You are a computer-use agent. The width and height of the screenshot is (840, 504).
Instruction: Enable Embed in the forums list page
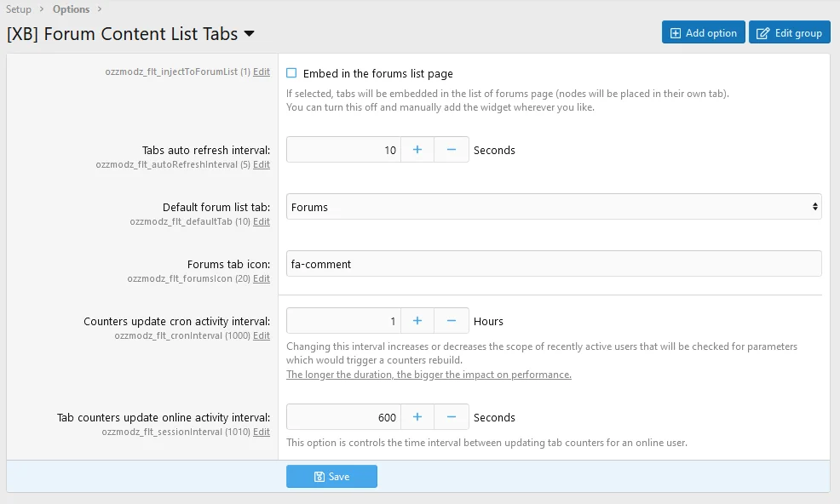[x=291, y=74]
